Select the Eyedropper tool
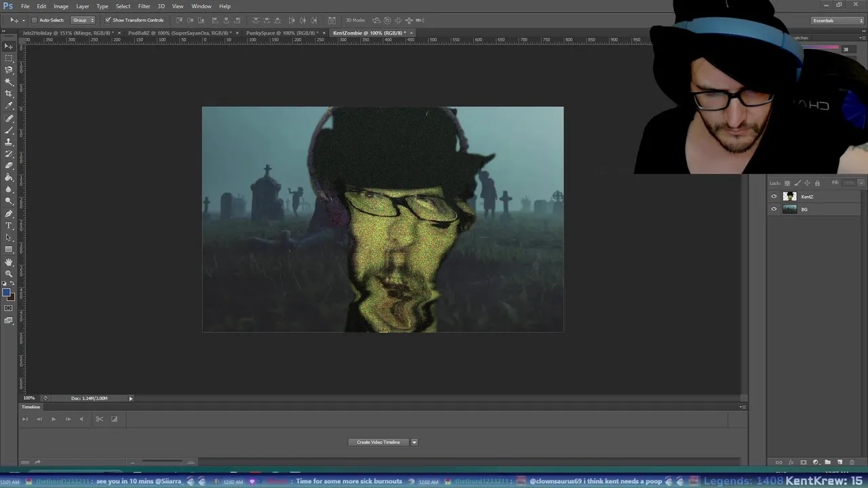This screenshot has width=868, height=488. pos(9,106)
